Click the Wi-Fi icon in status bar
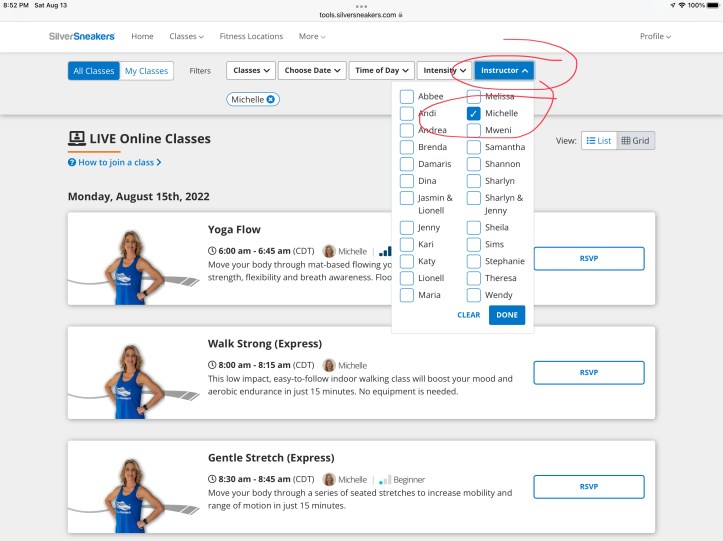The height and width of the screenshot is (541, 723). [x=682, y=5]
